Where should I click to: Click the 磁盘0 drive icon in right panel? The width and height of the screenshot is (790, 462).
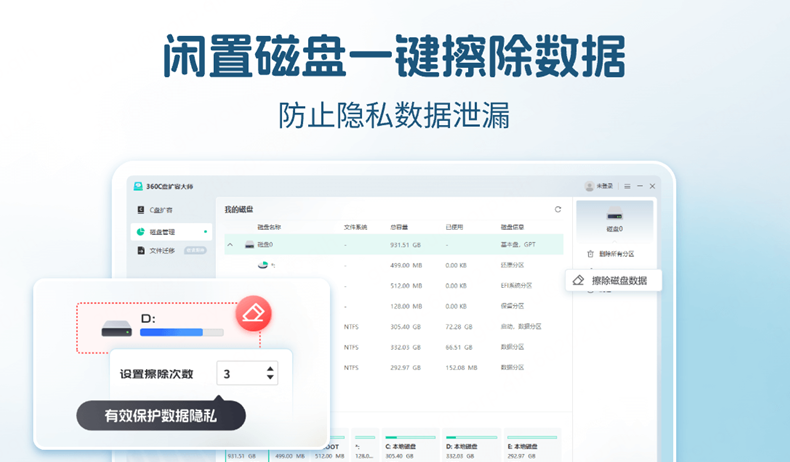[x=615, y=214]
